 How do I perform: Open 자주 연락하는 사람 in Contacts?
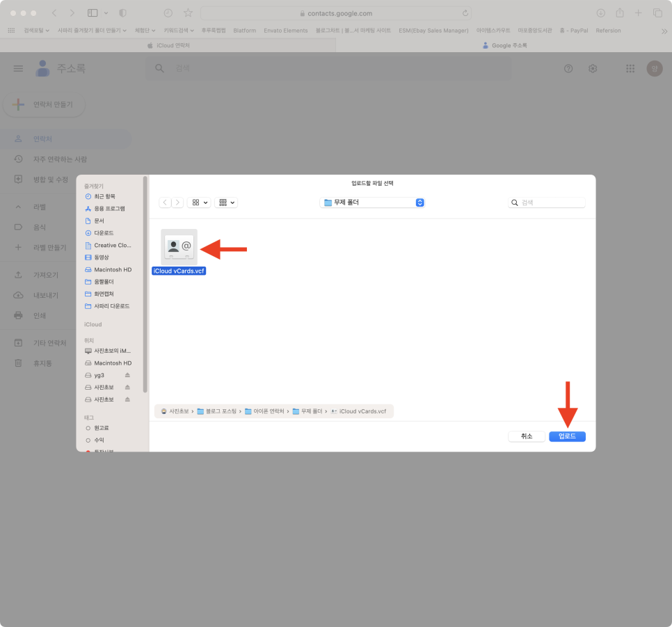point(60,159)
